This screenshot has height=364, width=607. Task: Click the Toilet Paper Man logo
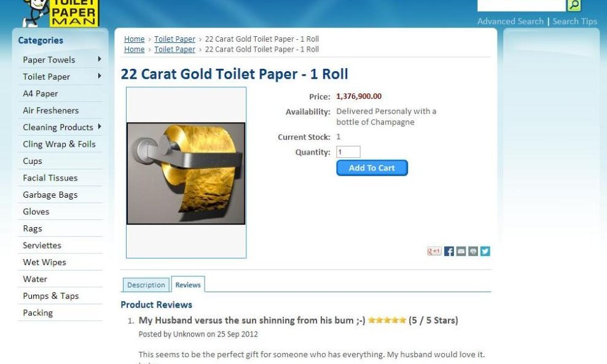pyautogui.click(x=61, y=13)
